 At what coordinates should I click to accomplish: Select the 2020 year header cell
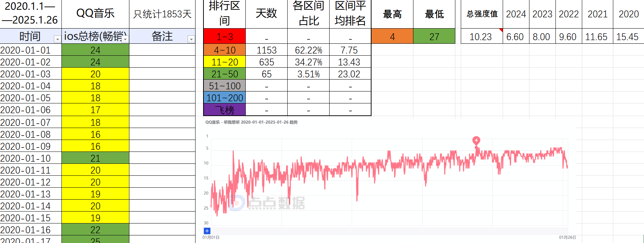(628, 14)
